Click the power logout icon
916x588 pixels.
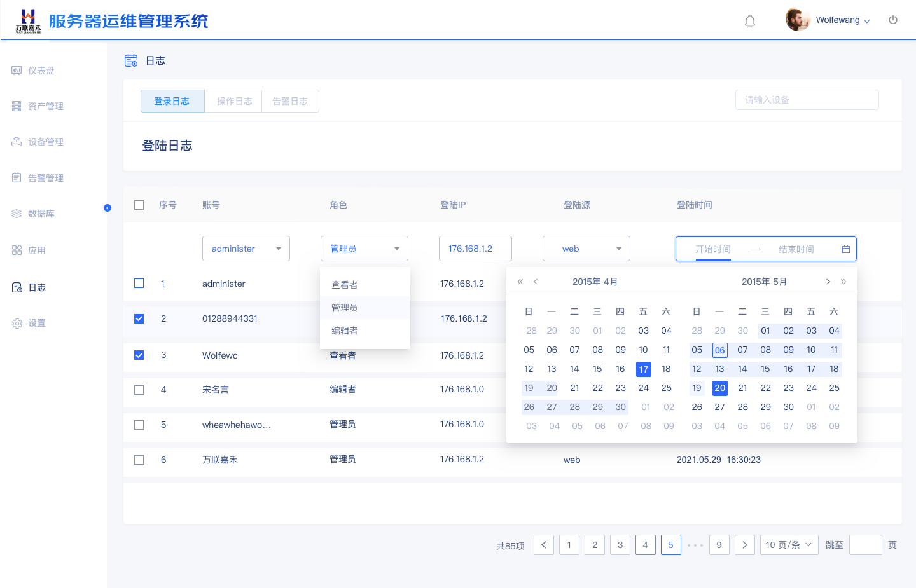point(893,20)
